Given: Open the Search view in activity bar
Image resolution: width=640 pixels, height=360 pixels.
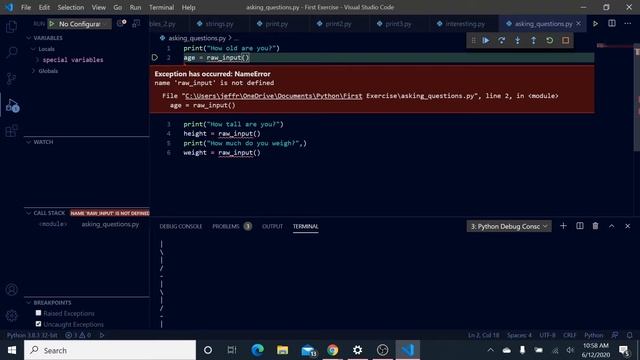Looking at the screenshot, I should pyautogui.click(x=11, y=52).
